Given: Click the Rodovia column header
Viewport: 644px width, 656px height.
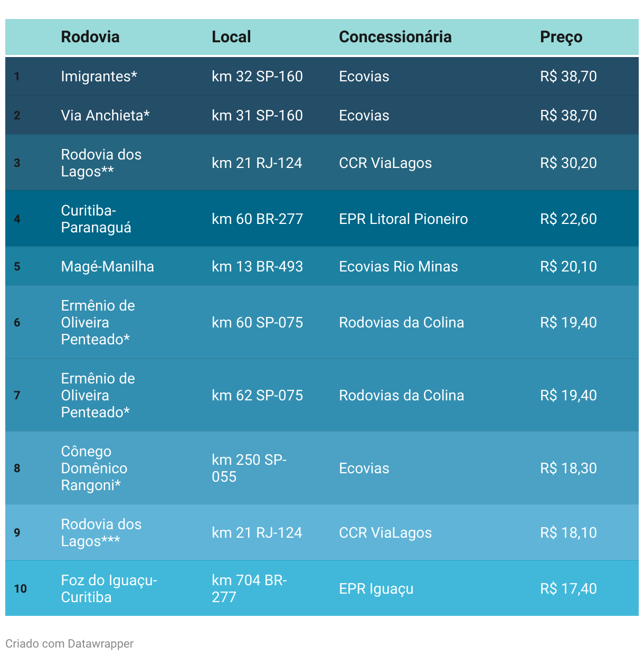Looking at the screenshot, I should coord(90,37).
